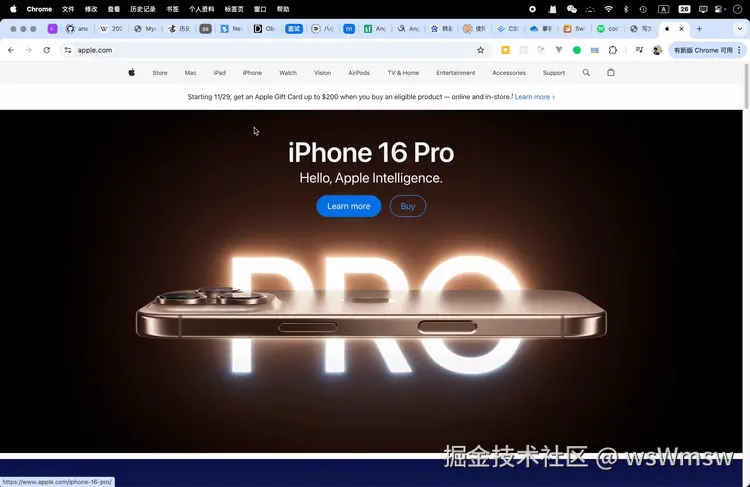Click the blue Learn more button for iPhone 16 Pro
750x487 pixels.
click(x=349, y=206)
